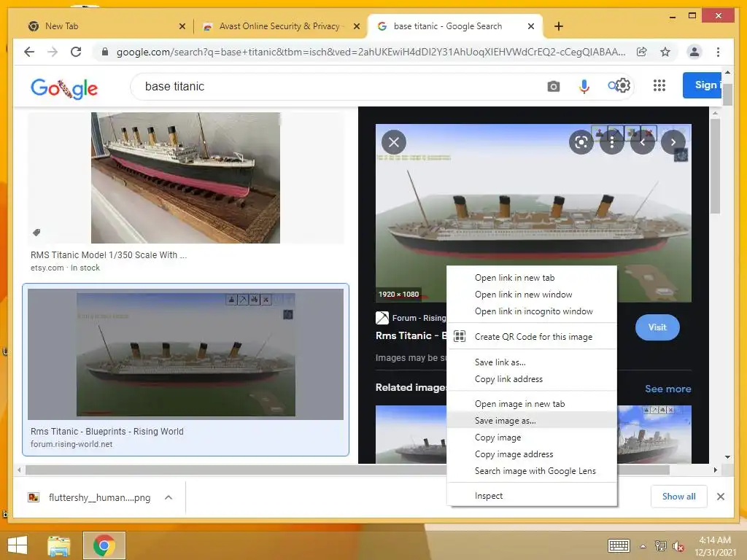Click the address bar URL
747x560 pixels.
(371, 52)
